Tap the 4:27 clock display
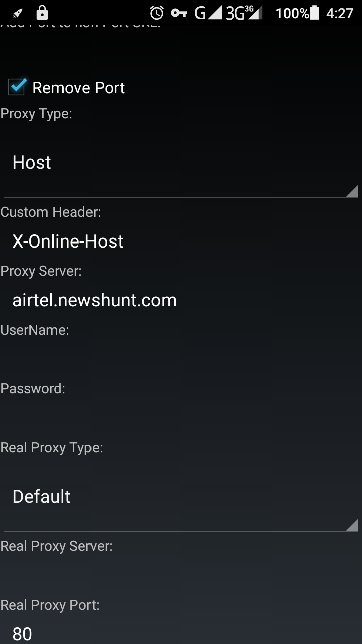 pos(340,13)
